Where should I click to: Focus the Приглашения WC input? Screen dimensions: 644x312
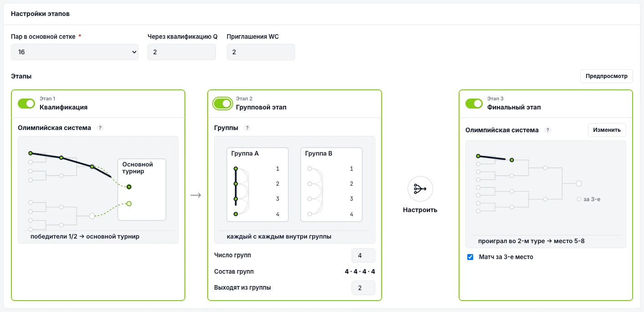(261, 52)
